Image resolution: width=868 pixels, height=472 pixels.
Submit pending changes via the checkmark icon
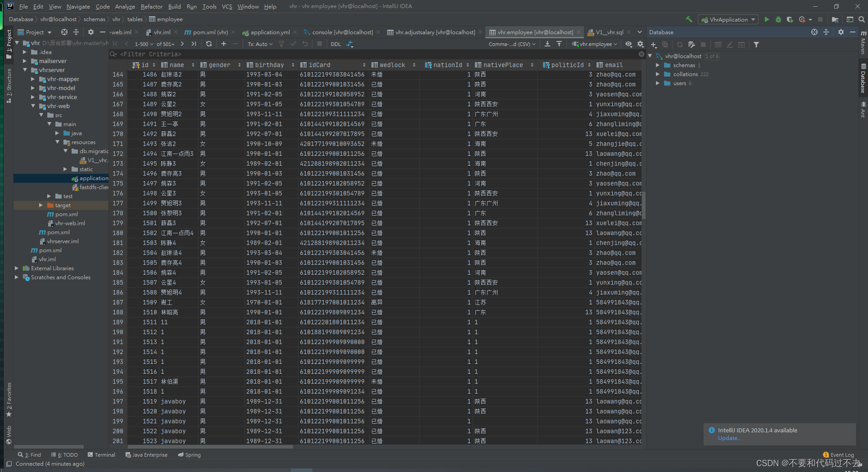pos(293,44)
